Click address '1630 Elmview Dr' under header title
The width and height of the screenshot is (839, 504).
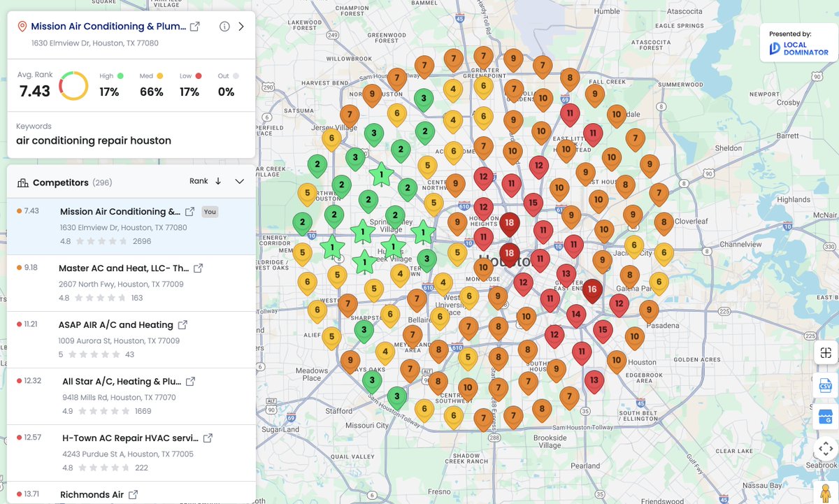coord(95,43)
